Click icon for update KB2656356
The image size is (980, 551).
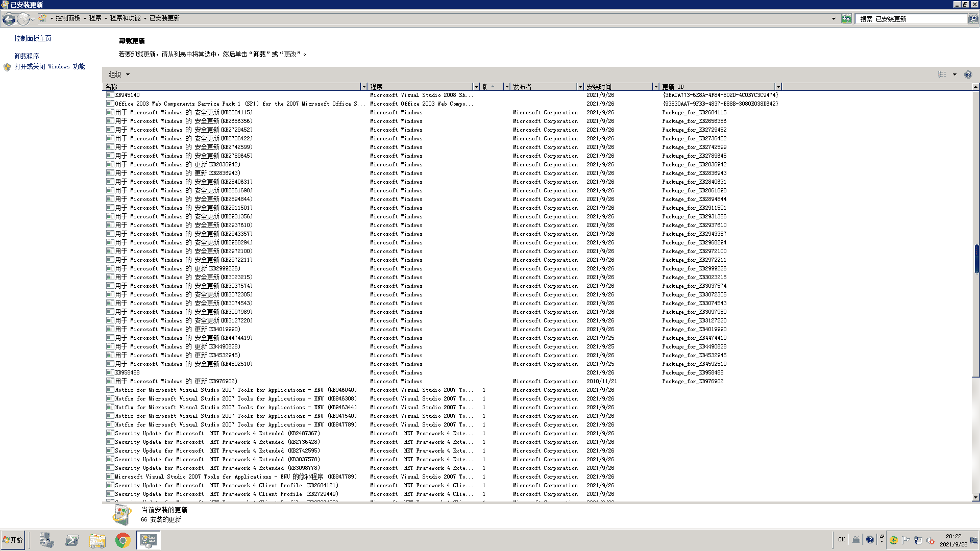coord(110,121)
